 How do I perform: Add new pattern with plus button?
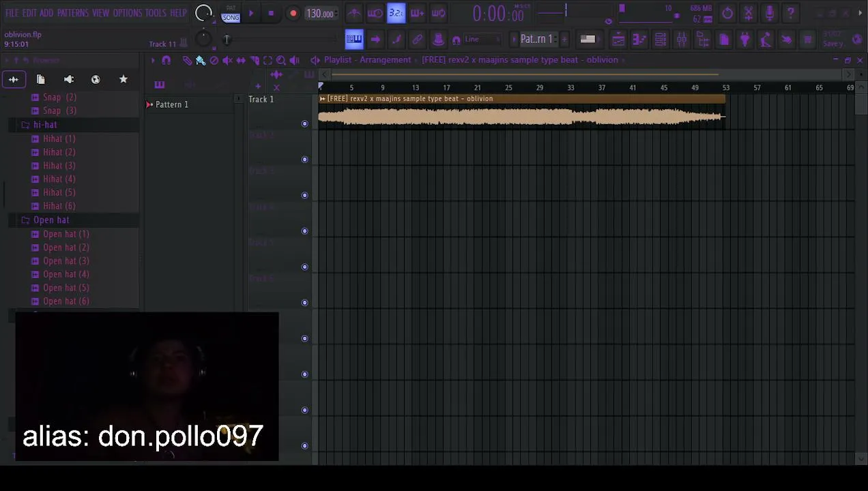pyautogui.click(x=564, y=39)
